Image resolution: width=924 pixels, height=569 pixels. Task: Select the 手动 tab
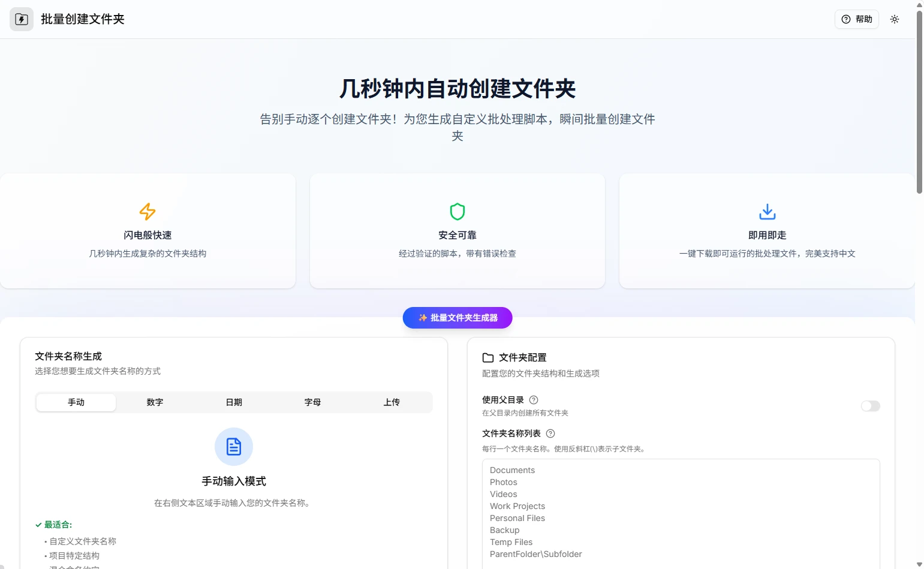pos(76,402)
